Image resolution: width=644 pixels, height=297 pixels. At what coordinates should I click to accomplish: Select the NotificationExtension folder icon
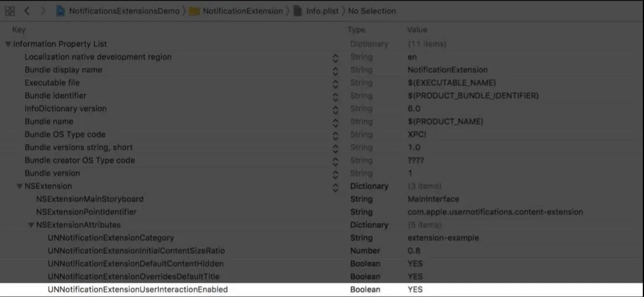[x=194, y=11]
